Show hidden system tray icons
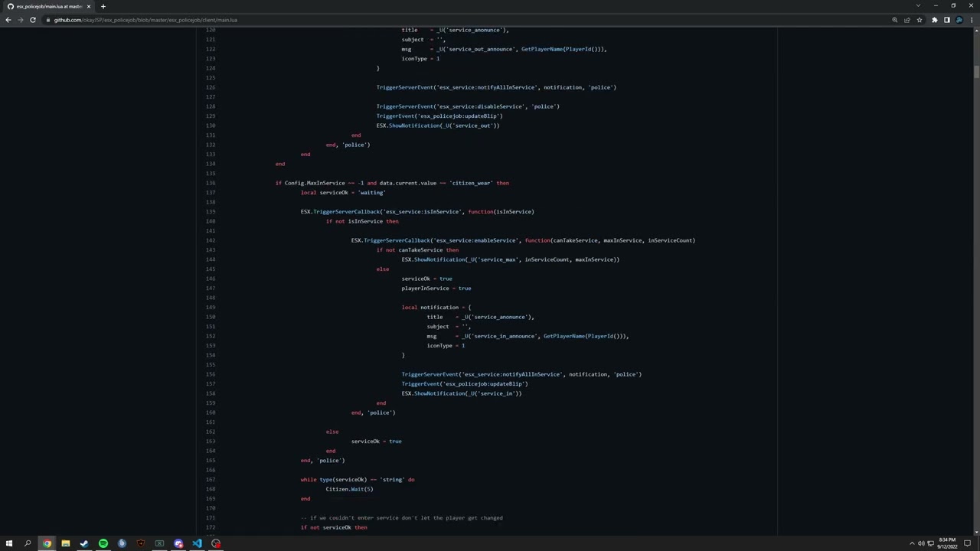 [x=911, y=543]
